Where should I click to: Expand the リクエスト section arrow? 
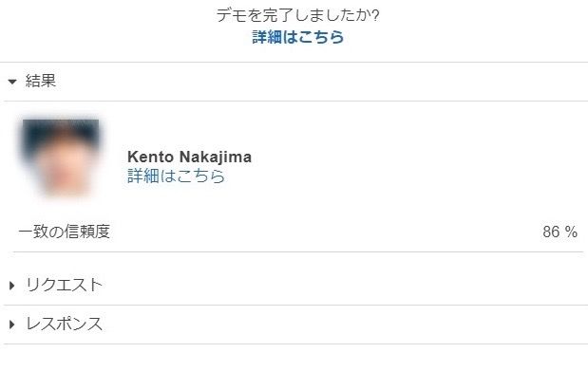click(x=12, y=286)
